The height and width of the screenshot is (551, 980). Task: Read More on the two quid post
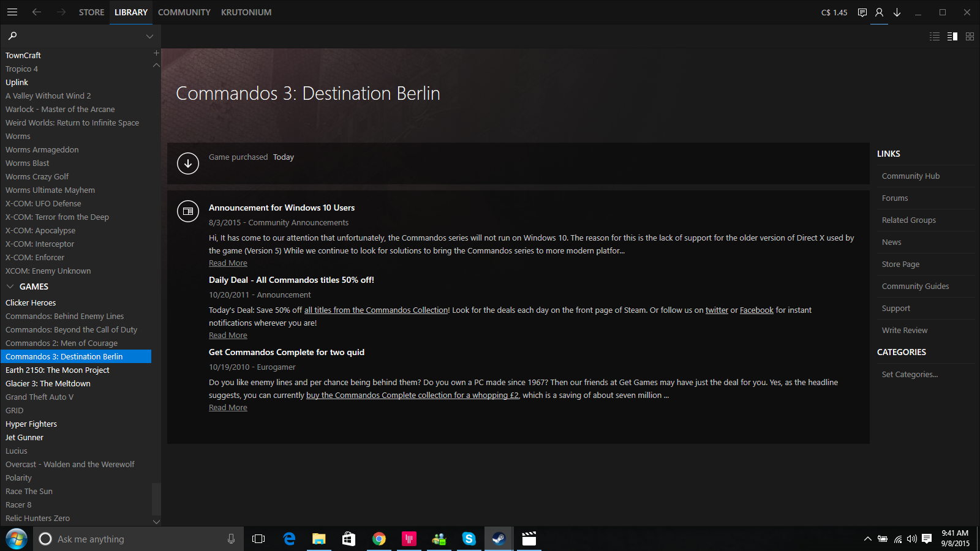228,408
